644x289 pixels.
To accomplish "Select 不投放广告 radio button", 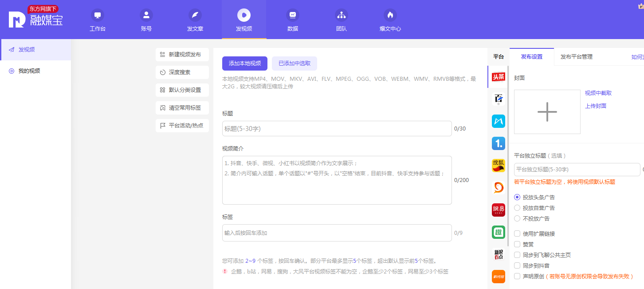I will (517, 218).
